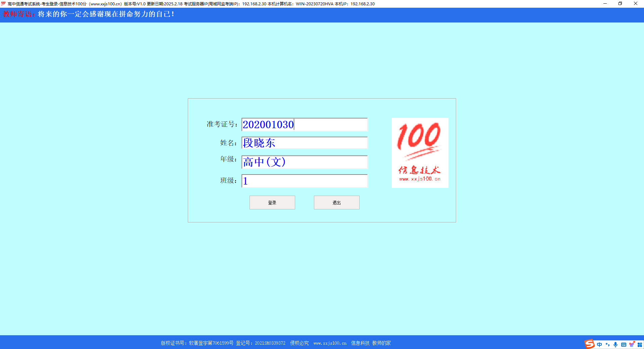Restore down the exam login window
This screenshot has width=644, height=349.
click(620, 4)
